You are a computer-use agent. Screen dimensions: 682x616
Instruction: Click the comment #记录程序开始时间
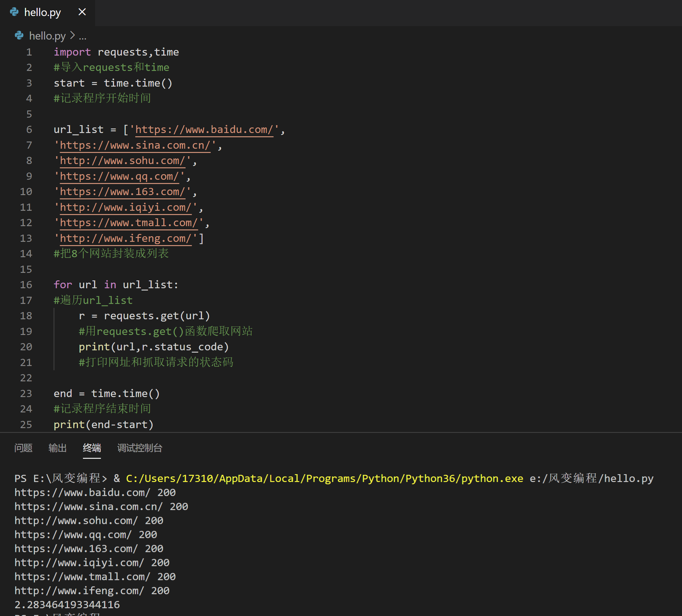[103, 98]
